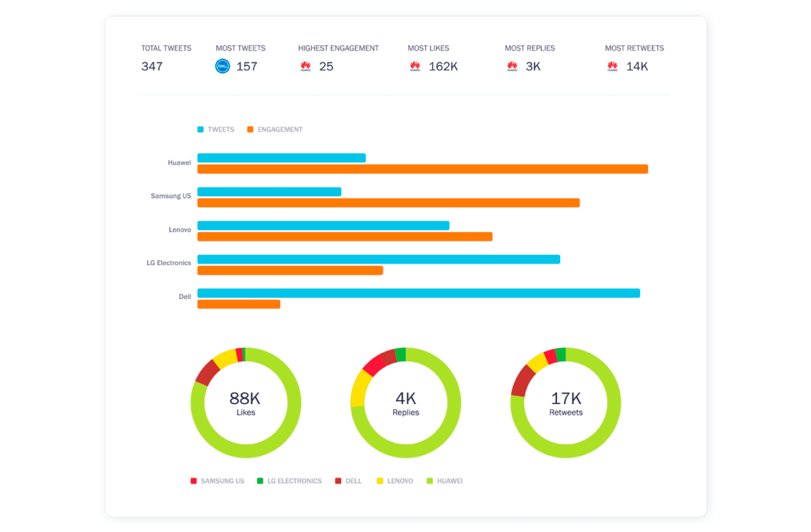The width and height of the screenshot is (811, 532).
Task: Click the 17K Retweets donut center
Action: point(566,403)
